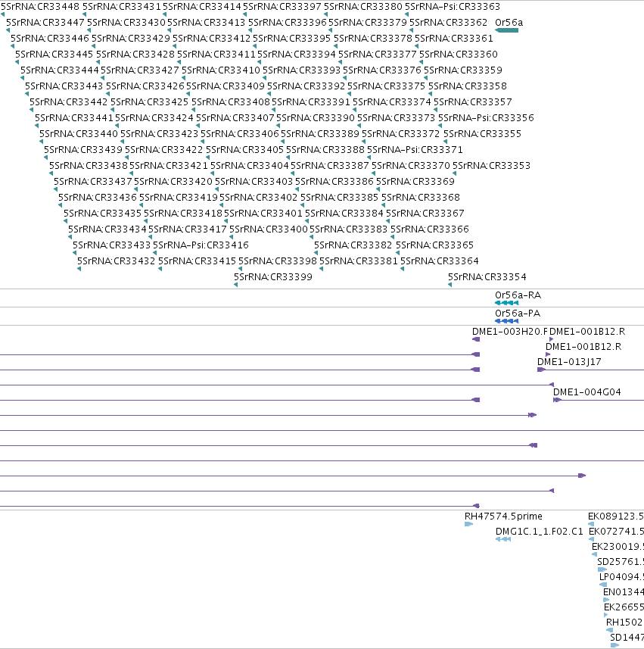Select 5SrRNA:CR33367 label
The image size is (644, 649).
425,213
